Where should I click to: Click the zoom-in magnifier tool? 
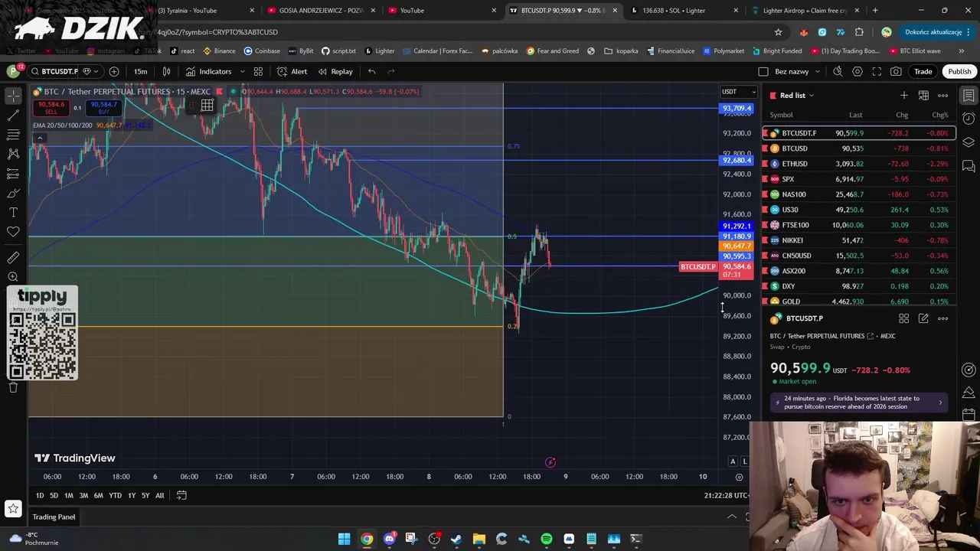tap(13, 277)
